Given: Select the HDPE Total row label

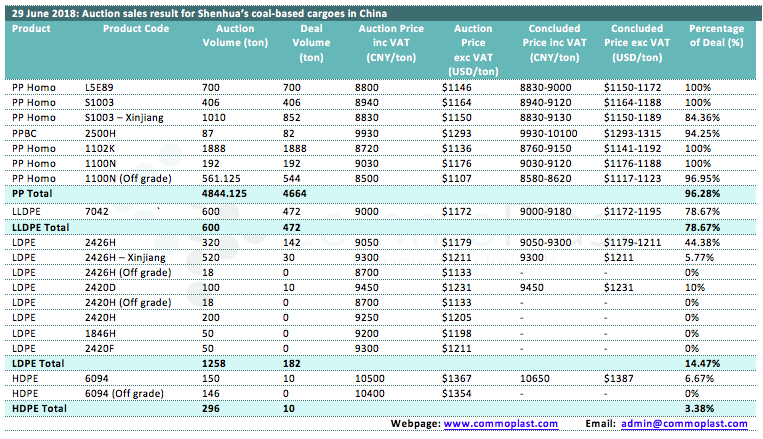Looking at the screenshot, I should coord(35,408).
